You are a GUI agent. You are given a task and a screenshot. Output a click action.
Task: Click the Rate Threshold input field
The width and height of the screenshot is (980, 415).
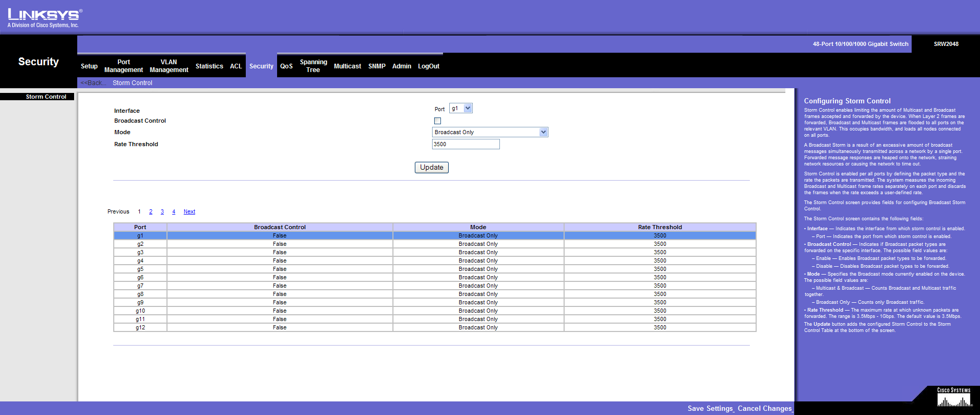click(465, 145)
